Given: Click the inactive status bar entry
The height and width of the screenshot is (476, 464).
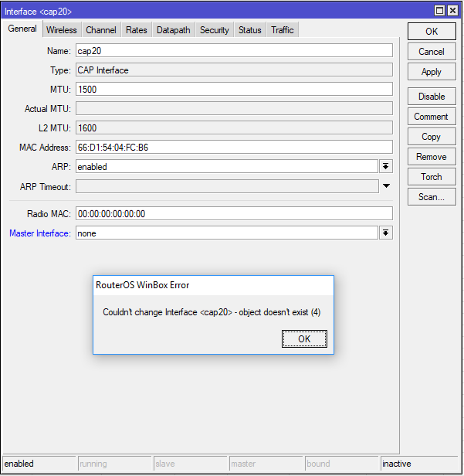Looking at the screenshot, I should [x=419, y=464].
